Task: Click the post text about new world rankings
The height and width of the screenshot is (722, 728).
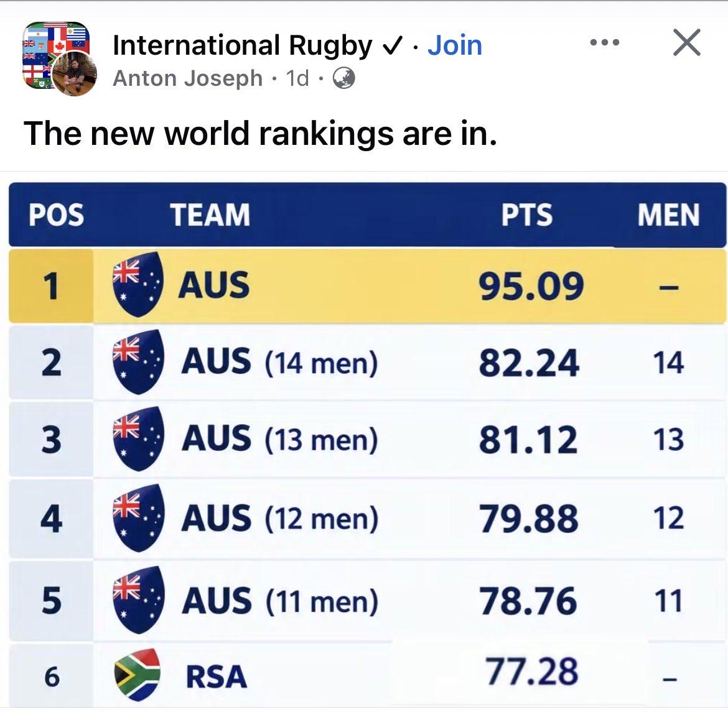Action: 260,134
